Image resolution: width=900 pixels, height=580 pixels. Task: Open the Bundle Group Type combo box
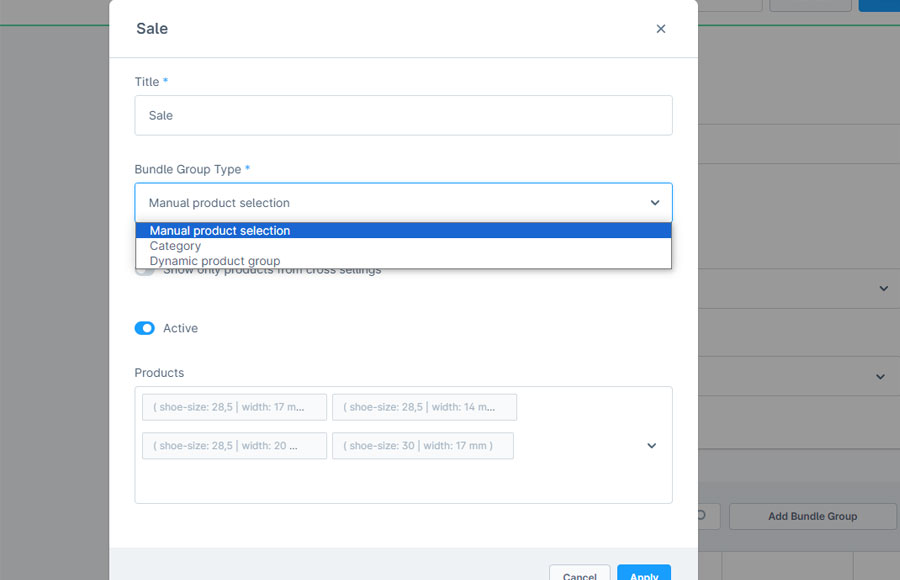coord(400,202)
